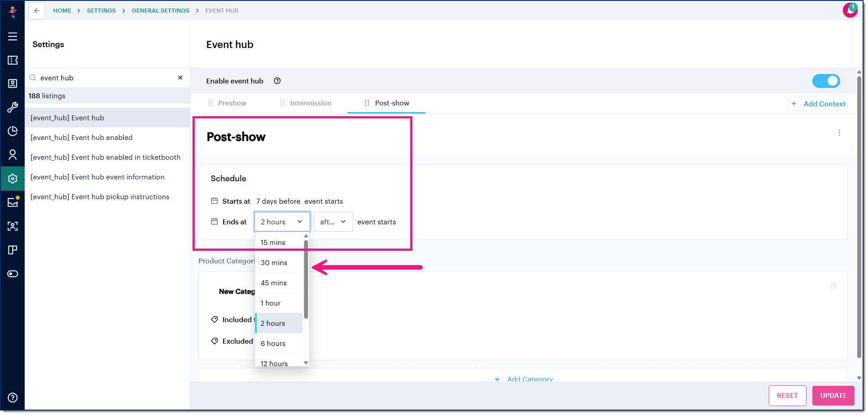
Task: Select 1 hour from the list
Action: point(279,303)
